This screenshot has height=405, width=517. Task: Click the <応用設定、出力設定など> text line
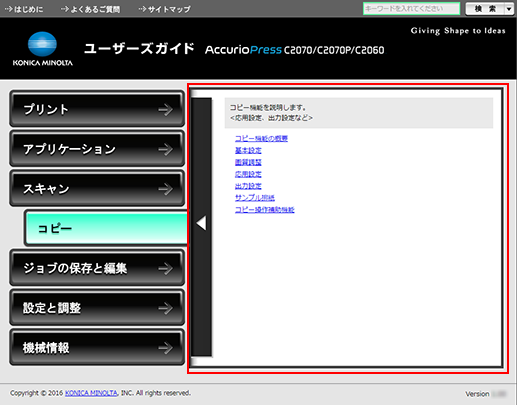coord(271,118)
